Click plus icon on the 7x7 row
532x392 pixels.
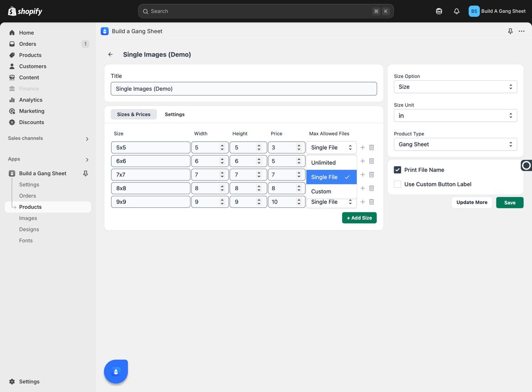click(x=362, y=175)
